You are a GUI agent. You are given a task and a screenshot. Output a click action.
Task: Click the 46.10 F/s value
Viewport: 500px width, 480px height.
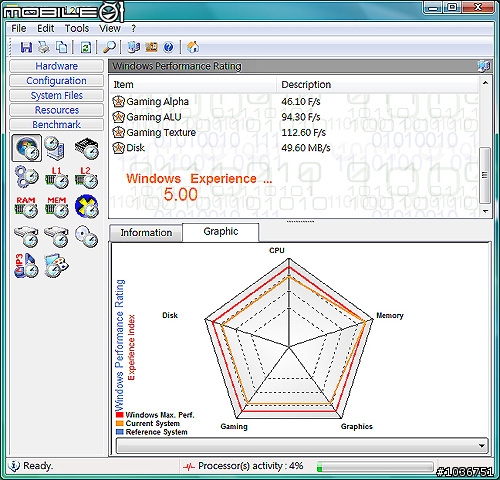point(301,101)
